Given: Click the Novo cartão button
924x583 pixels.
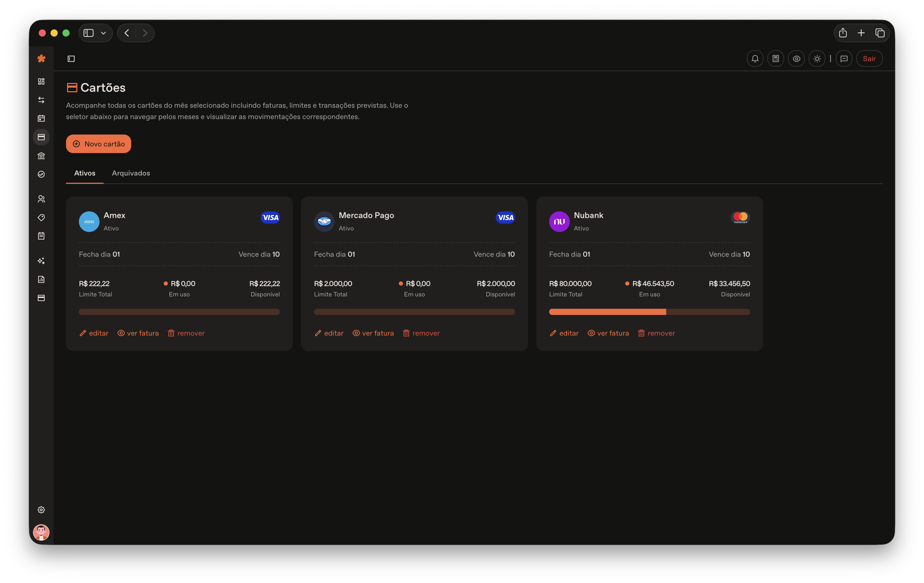Looking at the screenshot, I should coord(99,144).
